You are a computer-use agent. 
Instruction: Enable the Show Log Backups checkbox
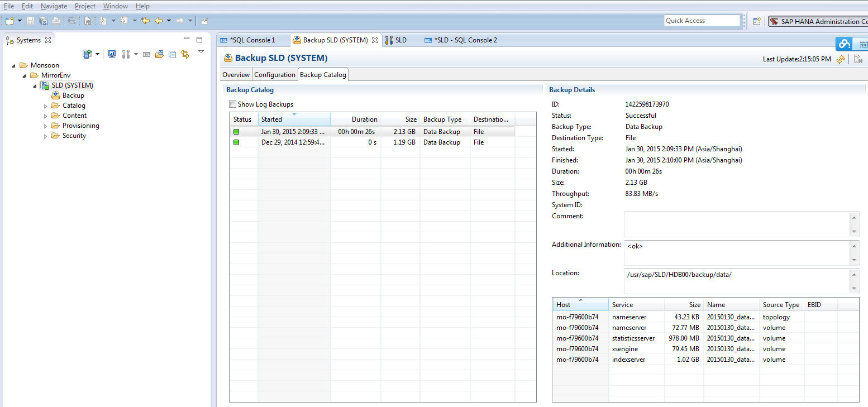[232, 104]
